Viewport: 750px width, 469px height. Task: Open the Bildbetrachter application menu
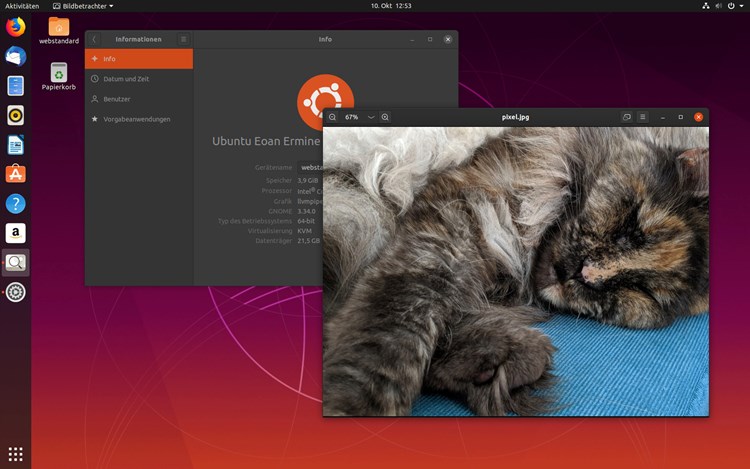point(83,6)
